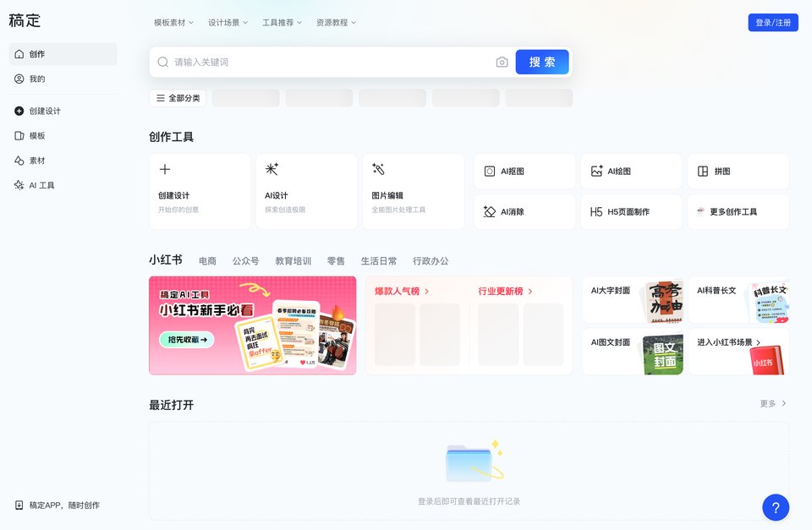The image size is (812, 530).
Task: Open the AI大字封面 card
Action: tap(633, 300)
